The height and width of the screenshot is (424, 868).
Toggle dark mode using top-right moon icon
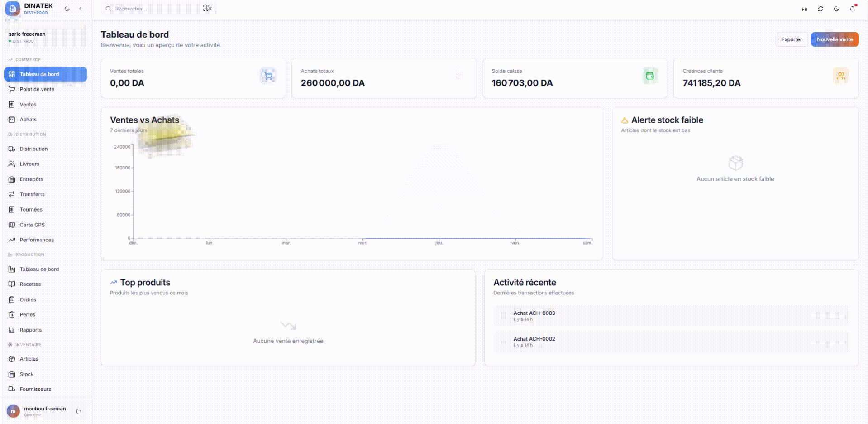click(x=836, y=9)
